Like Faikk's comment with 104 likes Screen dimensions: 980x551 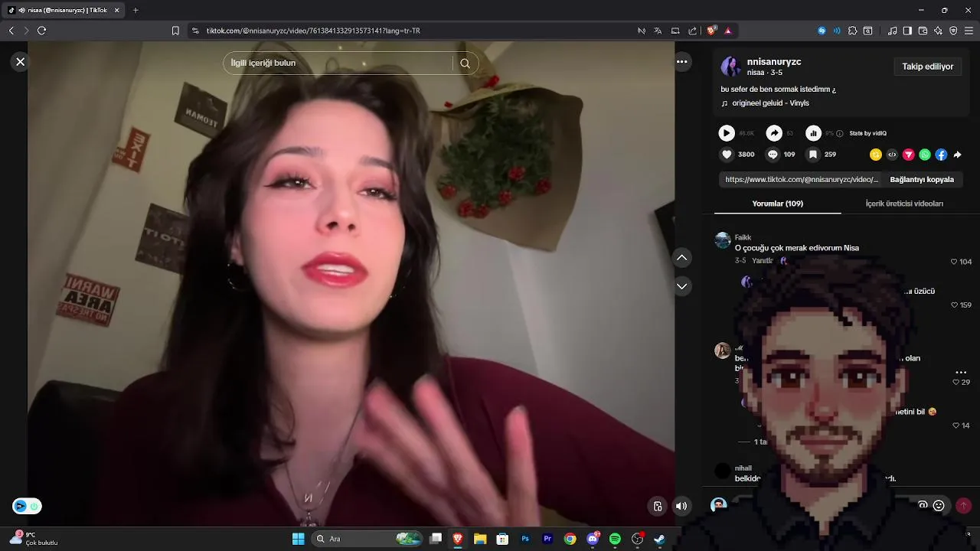coord(955,262)
